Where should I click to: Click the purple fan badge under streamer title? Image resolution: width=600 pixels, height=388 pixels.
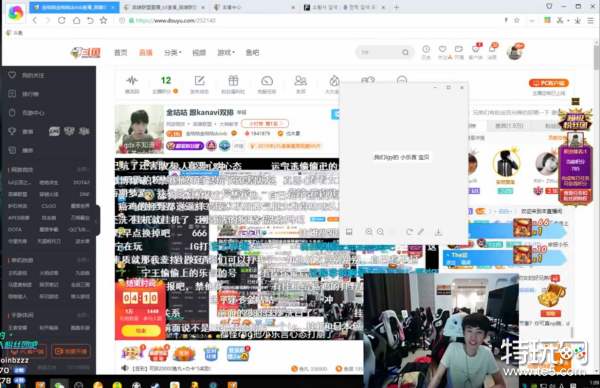pos(185,146)
